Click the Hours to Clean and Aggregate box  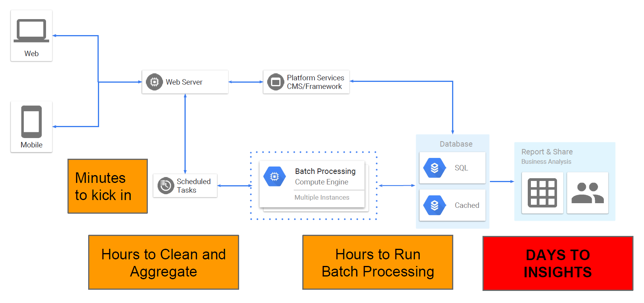pyautogui.click(x=163, y=262)
